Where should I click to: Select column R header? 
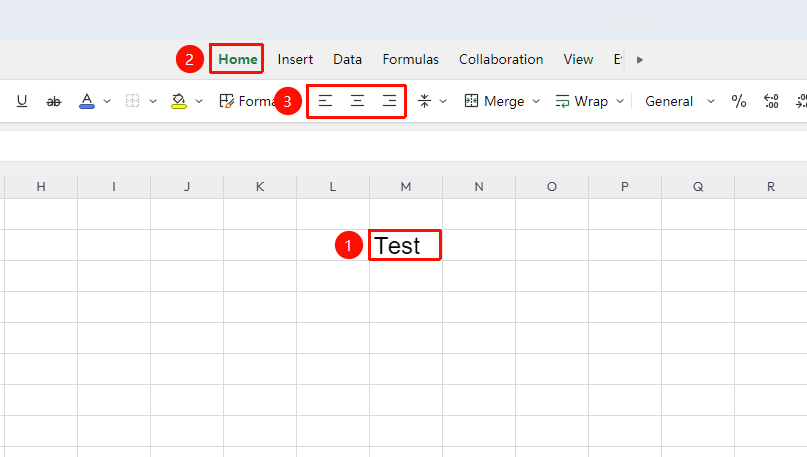(x=771, y=186)
